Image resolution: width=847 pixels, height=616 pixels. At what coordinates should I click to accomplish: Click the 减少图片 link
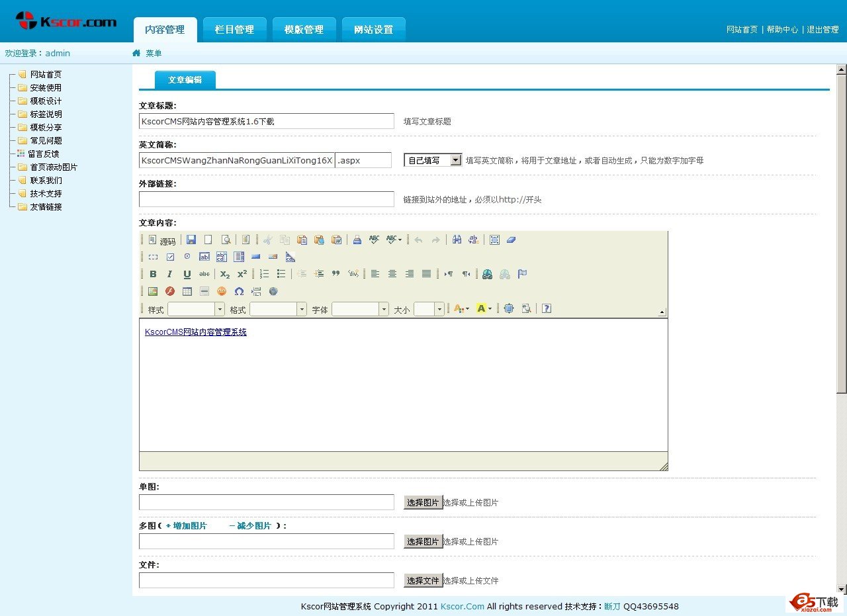250,525
